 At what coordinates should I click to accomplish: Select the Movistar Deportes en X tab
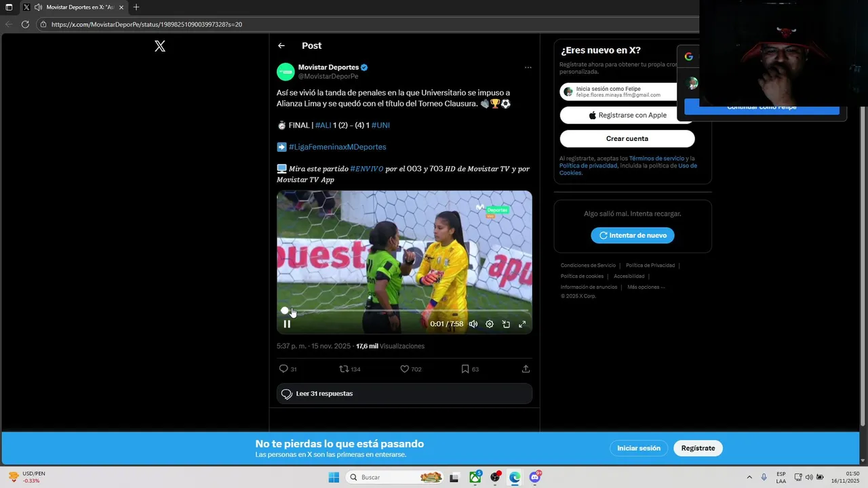[73, 7]
